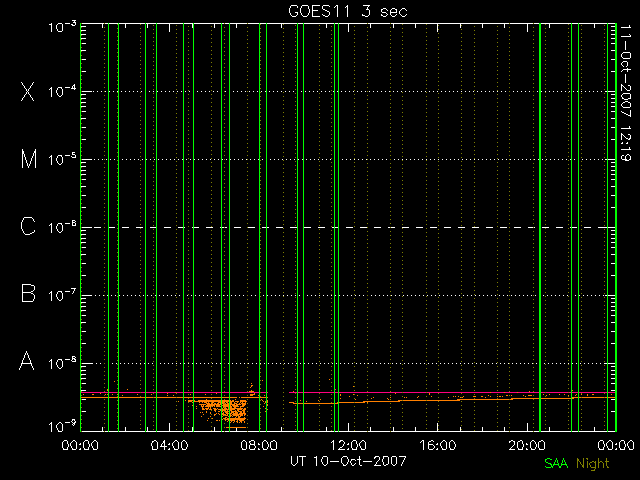Click the leftmost 00:00 time axis label
The width and height of the screenshot is (640, 480).
[x=80, y=444]
